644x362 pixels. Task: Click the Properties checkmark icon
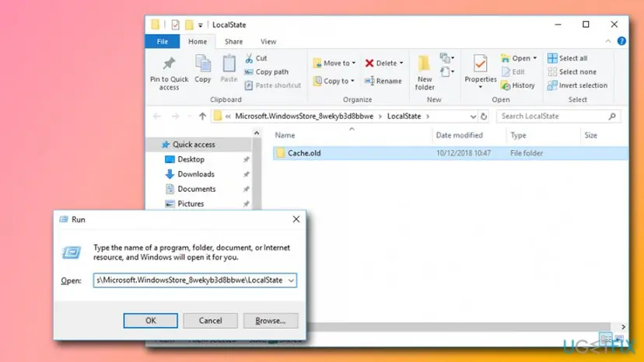pos(480,64)
